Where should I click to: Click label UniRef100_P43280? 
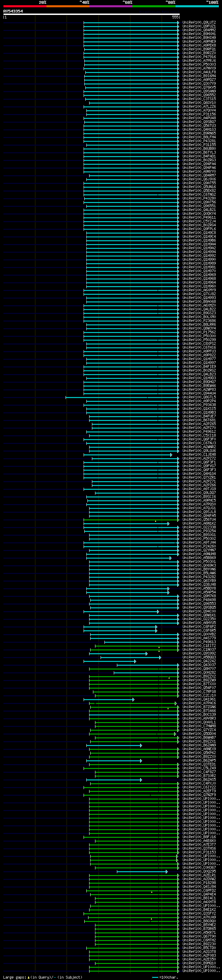[199, 199]
